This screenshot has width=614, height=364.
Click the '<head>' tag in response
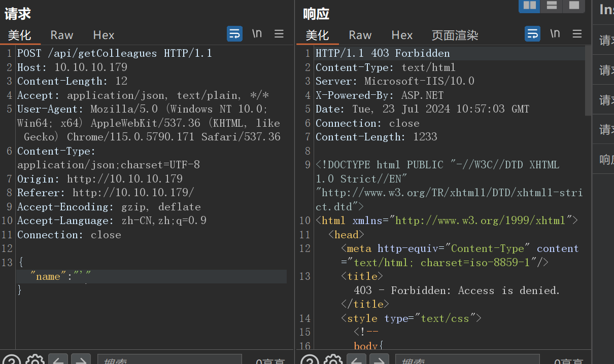(x=346, y=235)
